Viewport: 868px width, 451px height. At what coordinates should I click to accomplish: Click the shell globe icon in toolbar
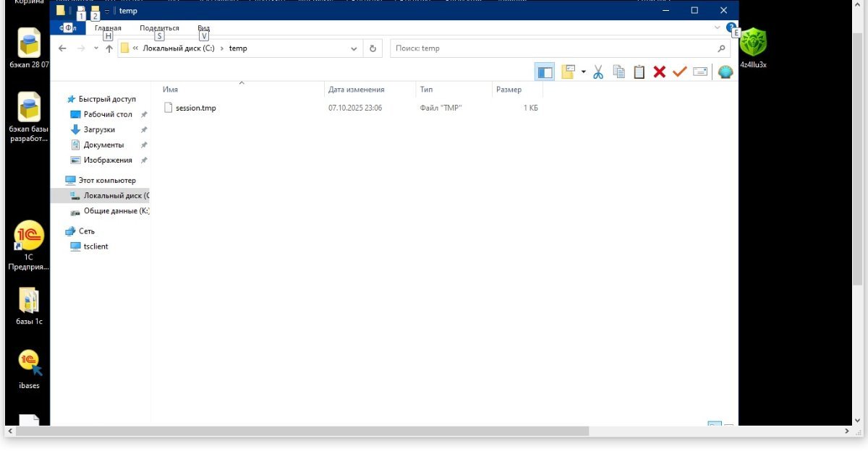coord(725,72)
